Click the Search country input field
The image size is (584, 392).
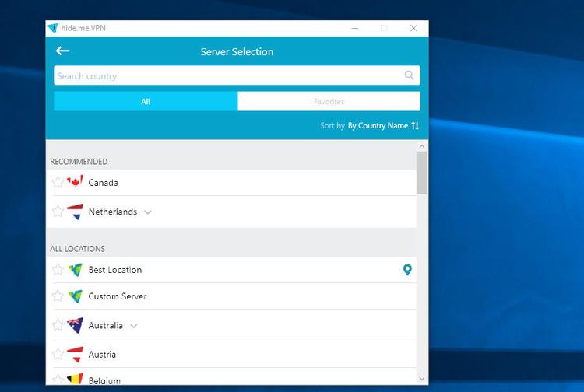click(x=226, y=75)
